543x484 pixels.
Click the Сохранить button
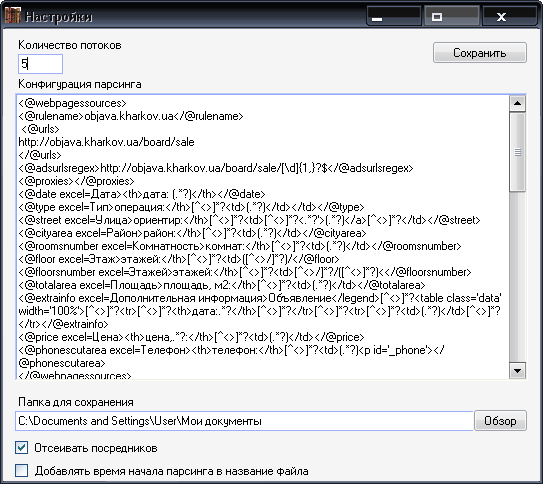click(480, 53)
